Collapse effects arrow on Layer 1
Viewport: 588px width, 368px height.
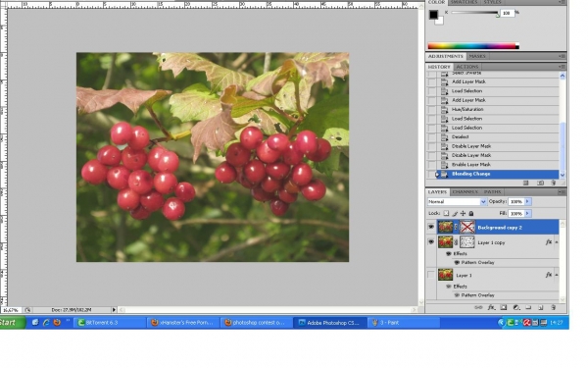click(x=557, y=275)
